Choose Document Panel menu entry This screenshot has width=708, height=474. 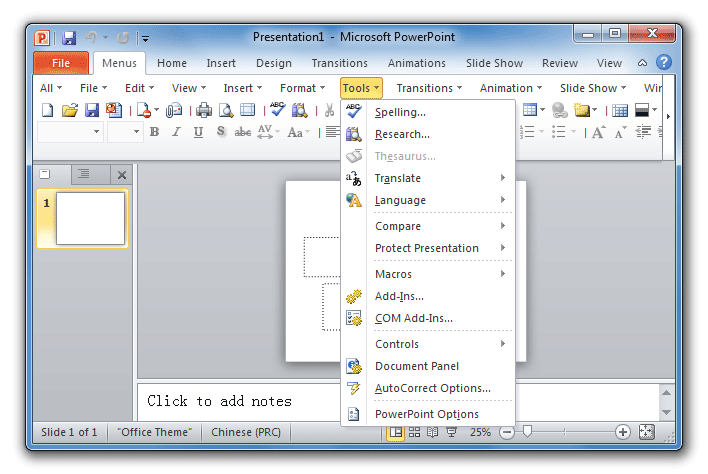pos(428,366)
